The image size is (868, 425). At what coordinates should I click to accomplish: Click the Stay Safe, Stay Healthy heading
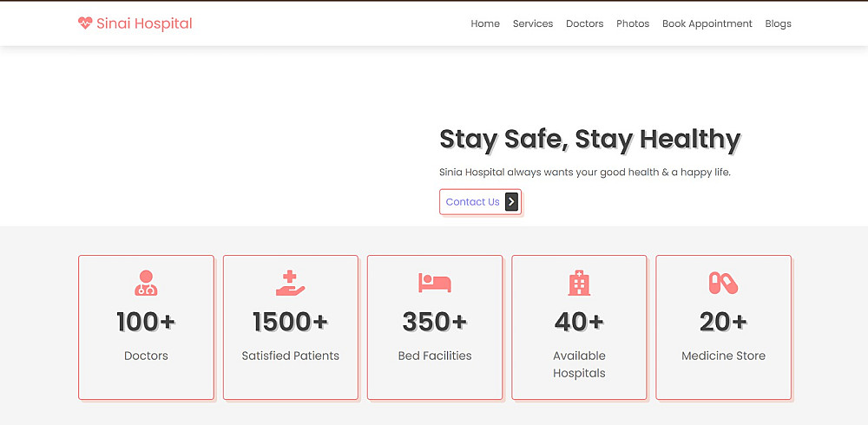pos(589,139)
